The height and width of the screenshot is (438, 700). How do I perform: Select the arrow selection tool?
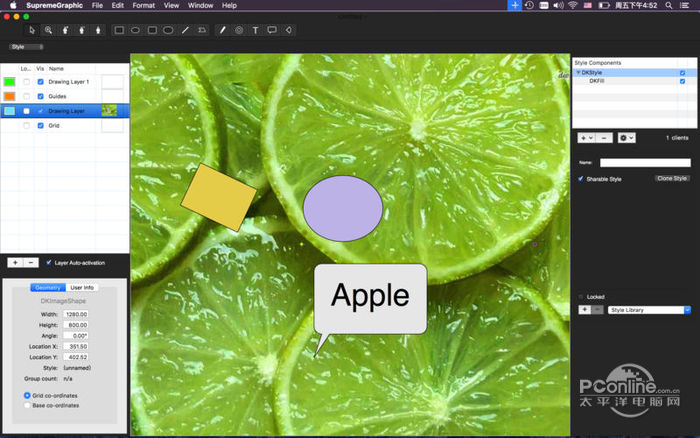tap(32, 30)
